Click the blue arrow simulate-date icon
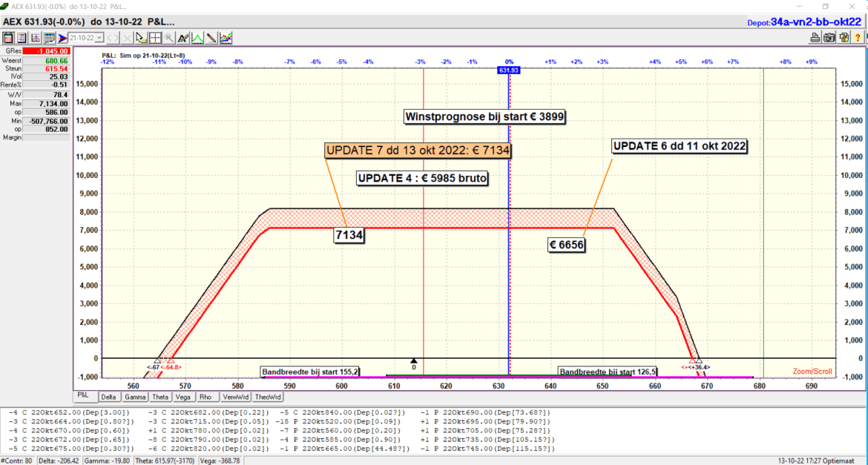 (x=62, y=39)
